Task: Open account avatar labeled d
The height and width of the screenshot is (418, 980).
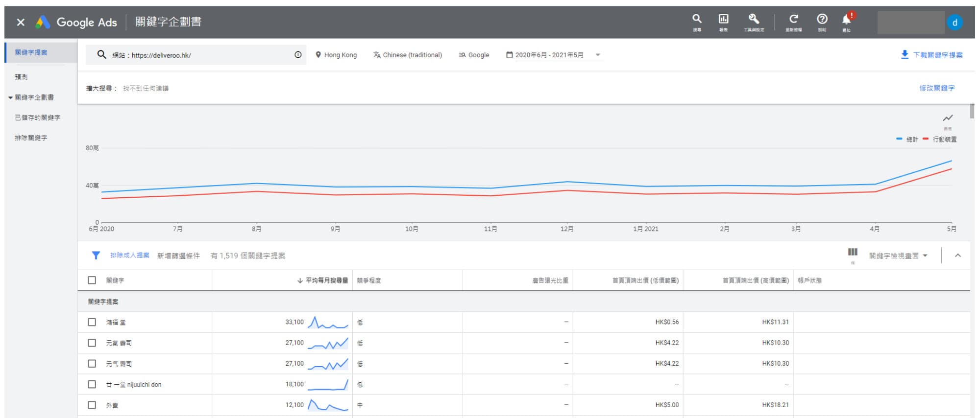Action: [955, 23]
